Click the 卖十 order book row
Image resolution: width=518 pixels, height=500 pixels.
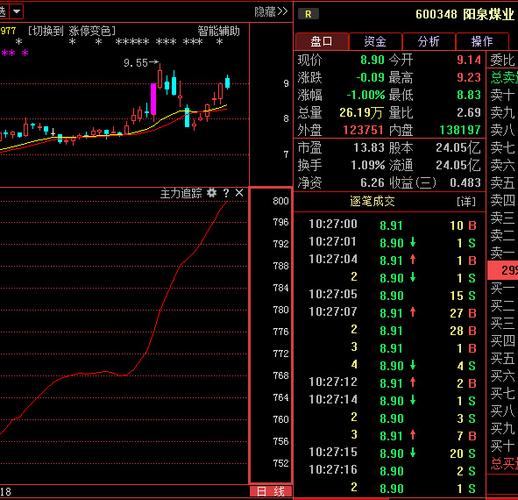pyautogui.click(x=503, y=95)
